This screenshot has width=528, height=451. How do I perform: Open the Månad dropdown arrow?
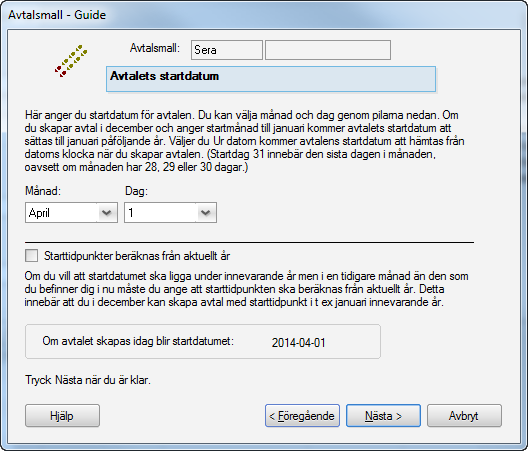pos(107,213)
